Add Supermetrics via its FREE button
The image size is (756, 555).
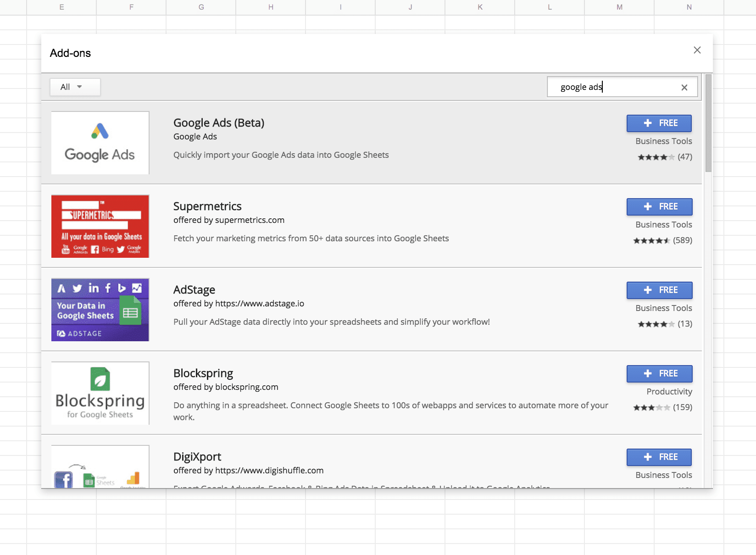pyautogui.click(x=659, y=206)
